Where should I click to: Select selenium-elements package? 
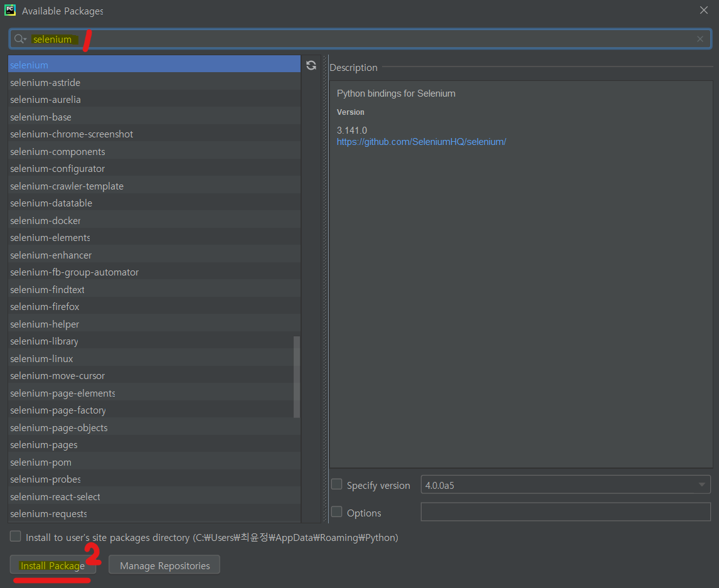[154, 238]
